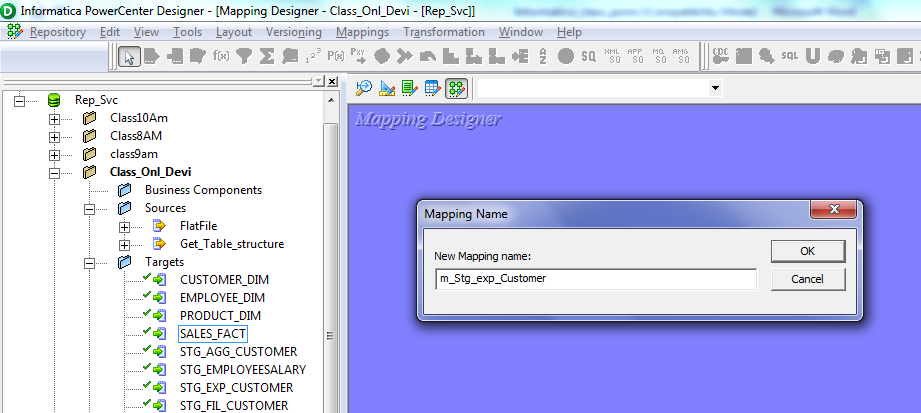
Task: Select the arrow pointer tool
Action: pos(130,56)
